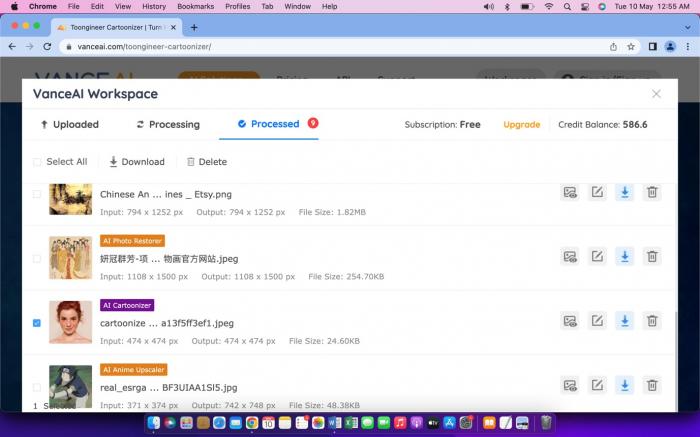Open the History menu
700x437 pixels.
[x=154, y=7]
